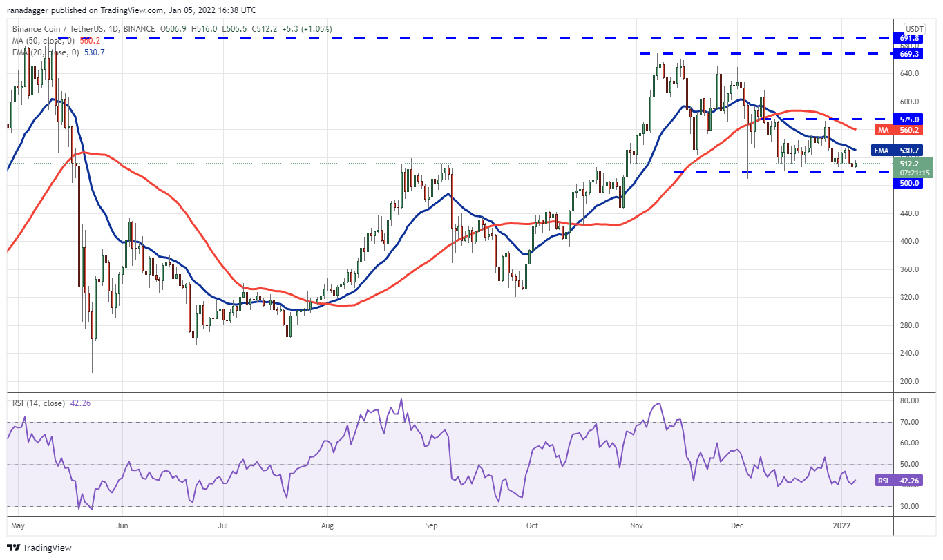Toggle visibility of the EMA (20, close, 0) indicator

coord(45,51)
